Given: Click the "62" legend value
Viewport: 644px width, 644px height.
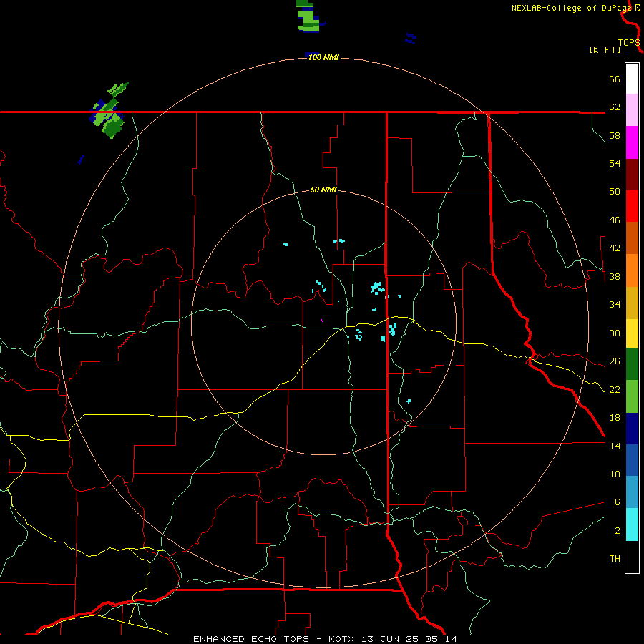Looking at the screenshot, I should coord(615,107).
